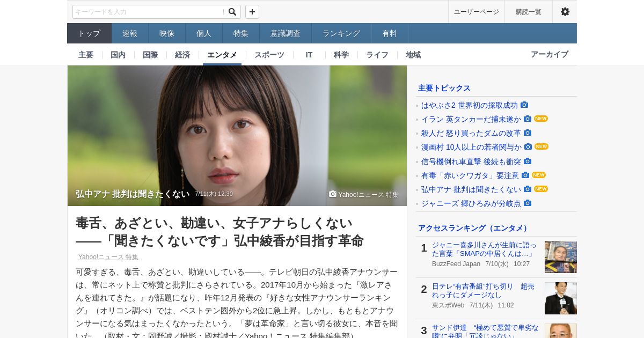Viewport: 644px width, 338px height.
Task: Click thumbnail for ranking 3 サンド伊達 article
Action: tap(561, 331)
